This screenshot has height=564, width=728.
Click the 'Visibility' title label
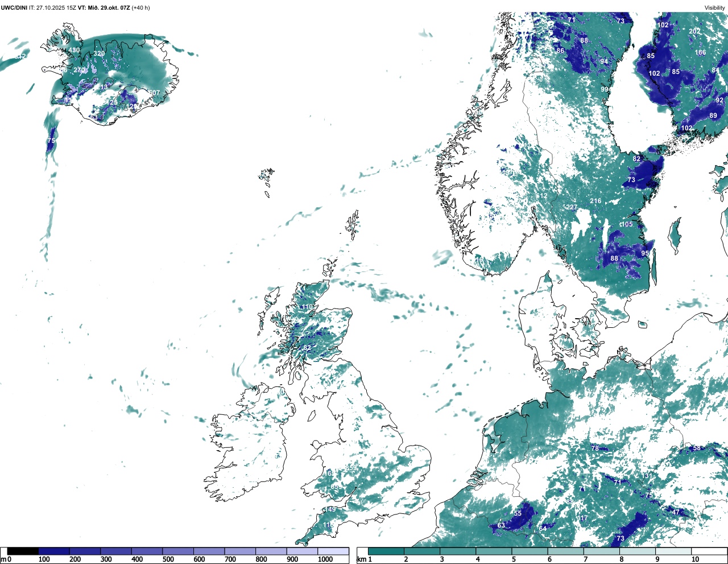click(715, 7)
